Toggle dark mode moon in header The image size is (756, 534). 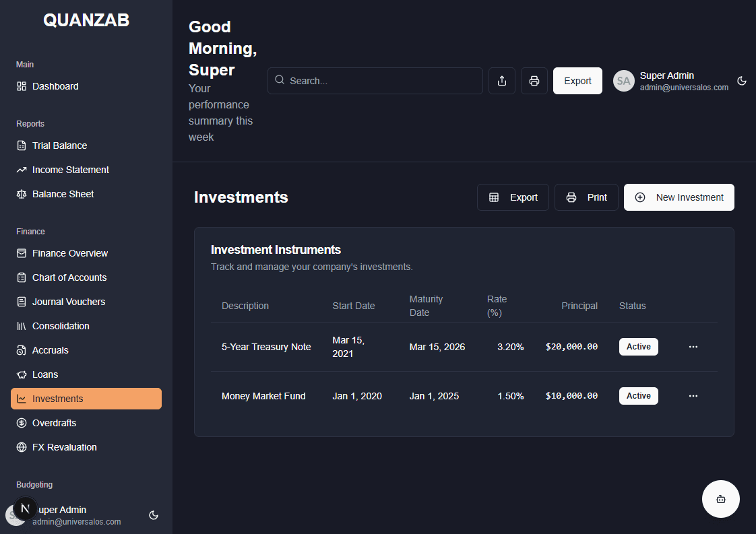(742, 81)
